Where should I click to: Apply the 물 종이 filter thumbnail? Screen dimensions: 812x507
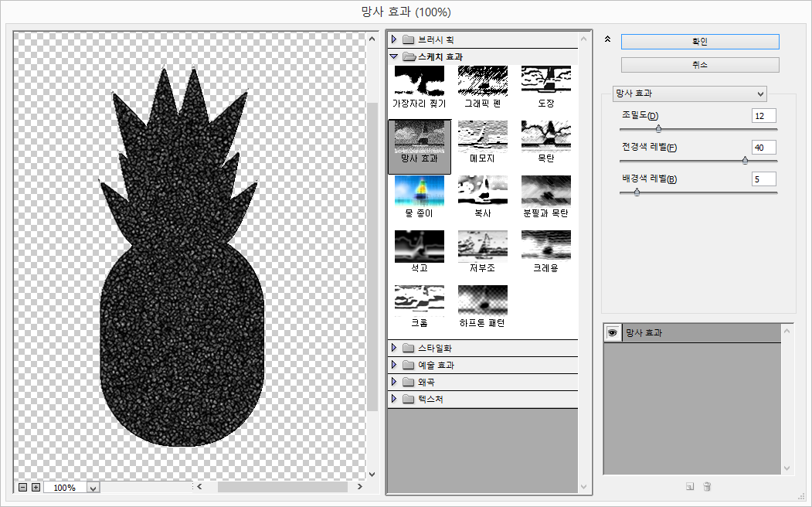click(x=420, y=192)
